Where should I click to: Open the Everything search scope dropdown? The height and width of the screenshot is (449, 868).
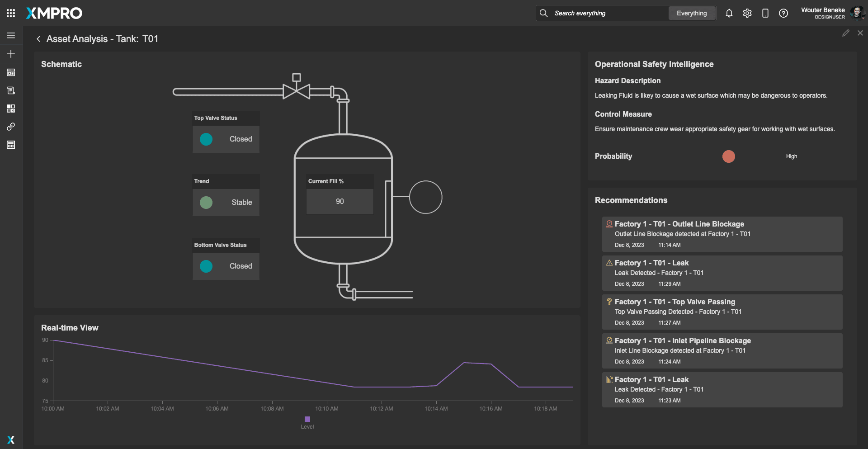[x=691, y=13]
